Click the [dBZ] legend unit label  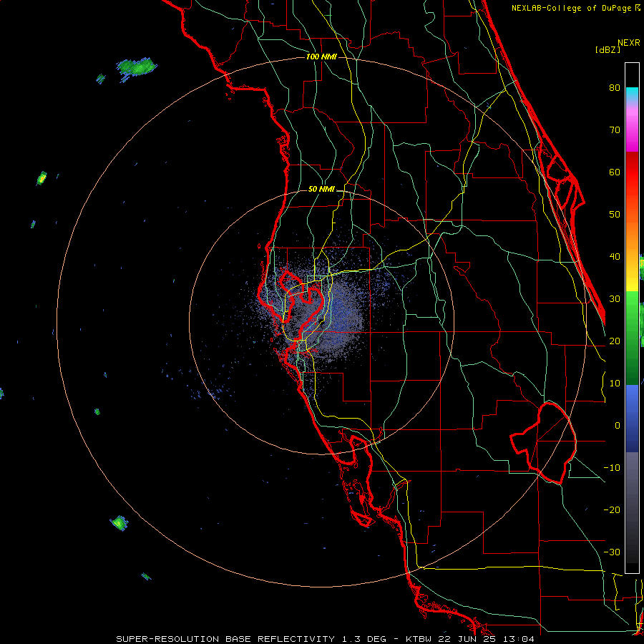coord(608,49)
